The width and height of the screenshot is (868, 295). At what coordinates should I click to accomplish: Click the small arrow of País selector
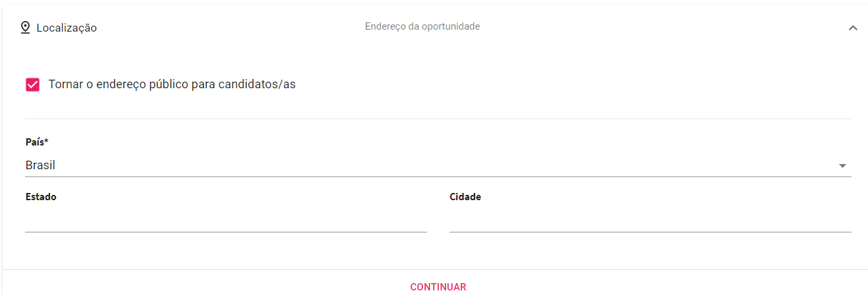pyautogui.click(x=842, y=166)
